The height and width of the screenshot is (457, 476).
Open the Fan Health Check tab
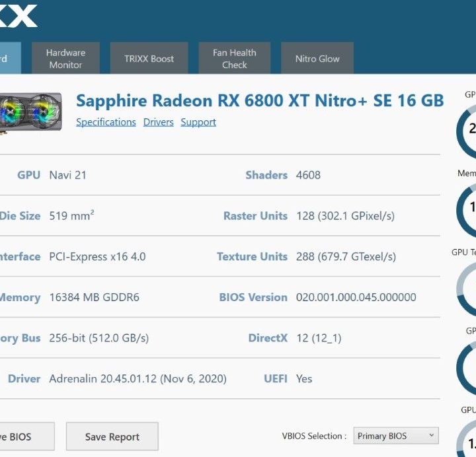pyautogui.click(x=234, y=58)
